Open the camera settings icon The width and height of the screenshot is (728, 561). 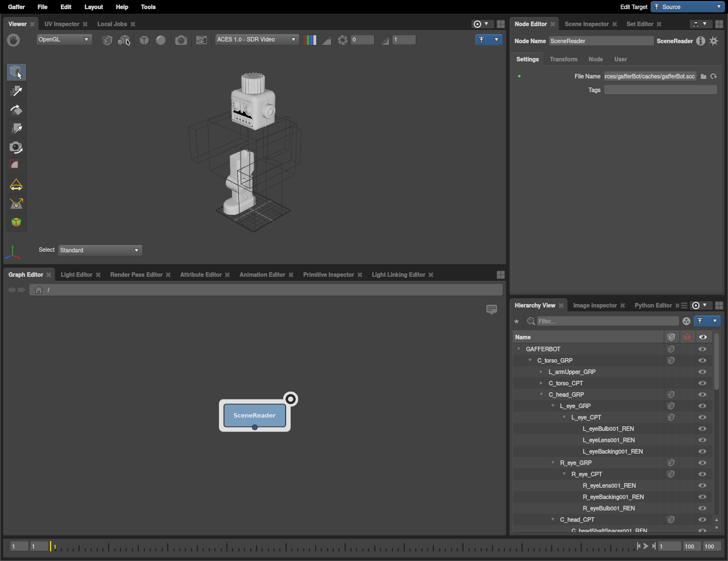coord(181,40)
